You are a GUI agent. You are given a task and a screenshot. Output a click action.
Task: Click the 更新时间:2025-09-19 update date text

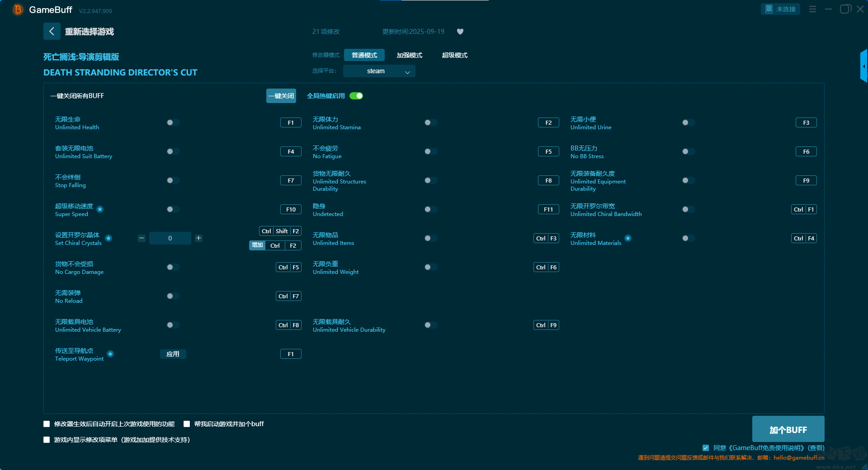point(413,32)
